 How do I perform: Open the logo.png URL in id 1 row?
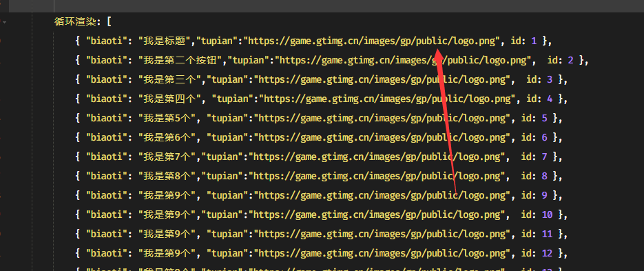click(372, 41)
